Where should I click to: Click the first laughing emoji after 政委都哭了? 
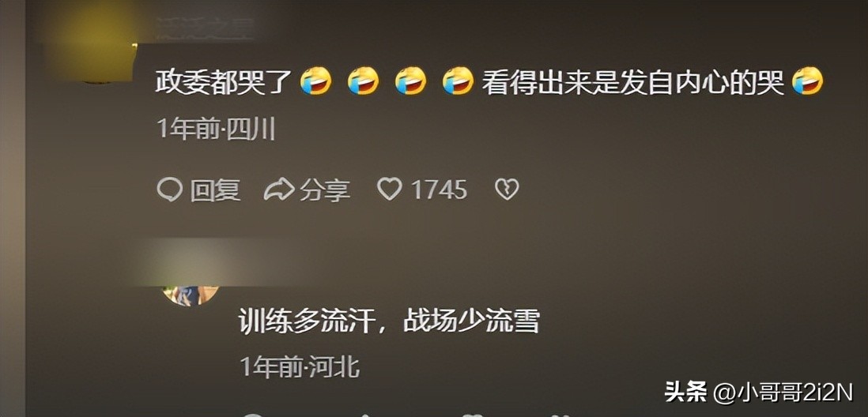pos(316,81)
